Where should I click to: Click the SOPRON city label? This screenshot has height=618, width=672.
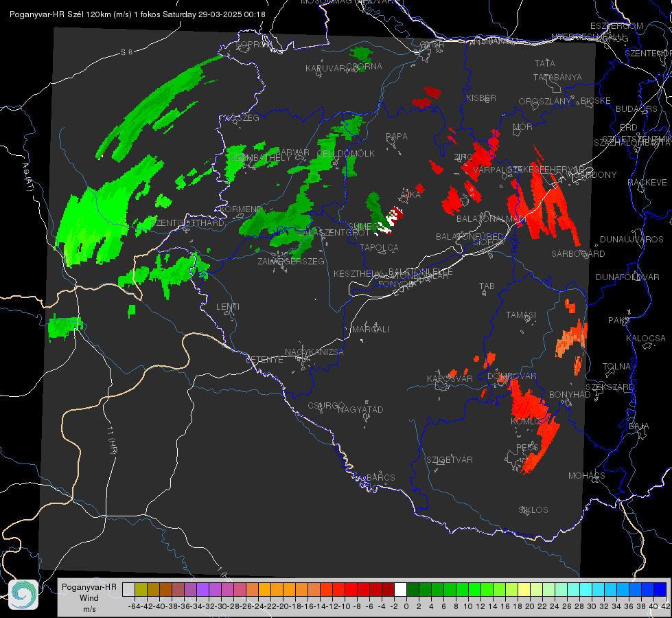tap(254, 44)
